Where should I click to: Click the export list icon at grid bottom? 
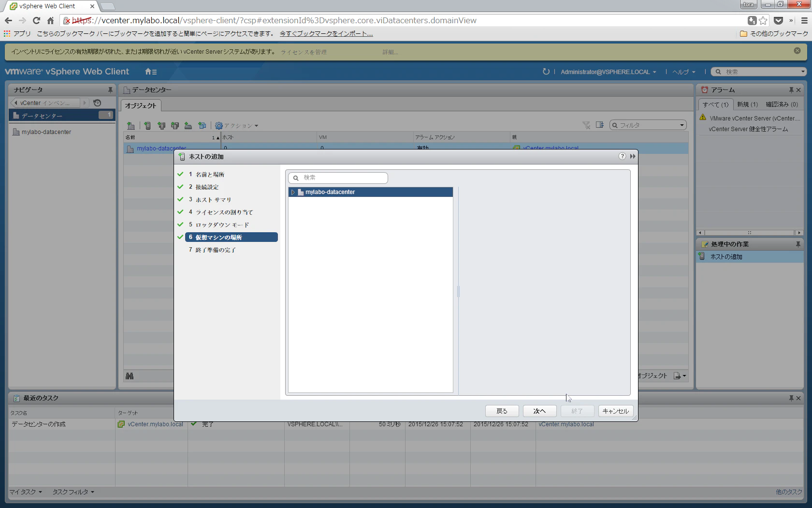[x=680, y=376]
